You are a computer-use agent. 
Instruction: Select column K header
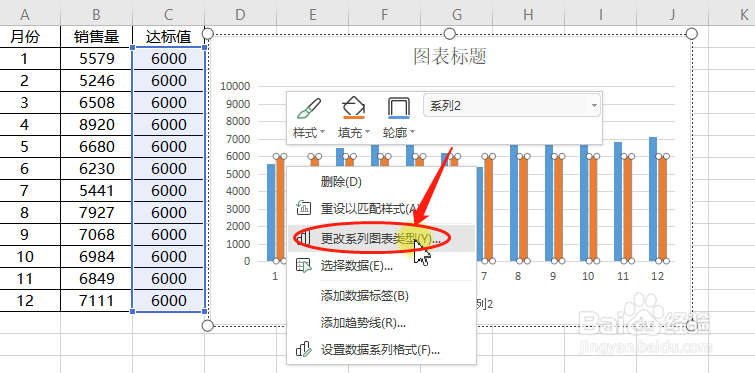744,15
